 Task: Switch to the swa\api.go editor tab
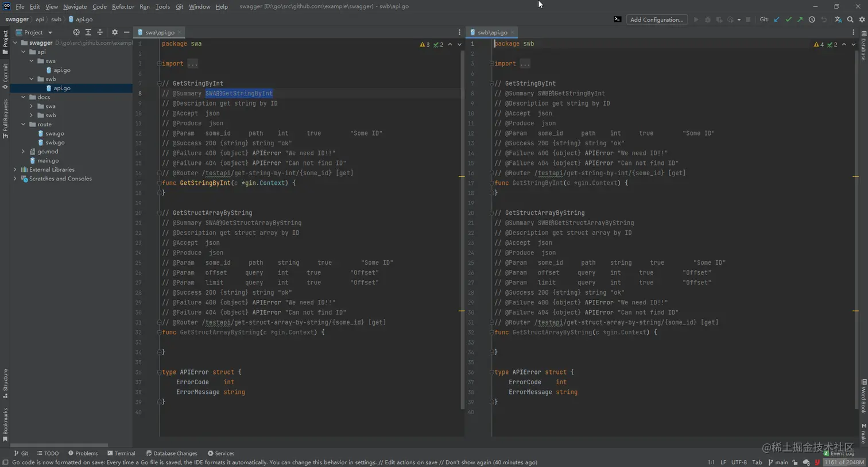[x=159, y=32]
